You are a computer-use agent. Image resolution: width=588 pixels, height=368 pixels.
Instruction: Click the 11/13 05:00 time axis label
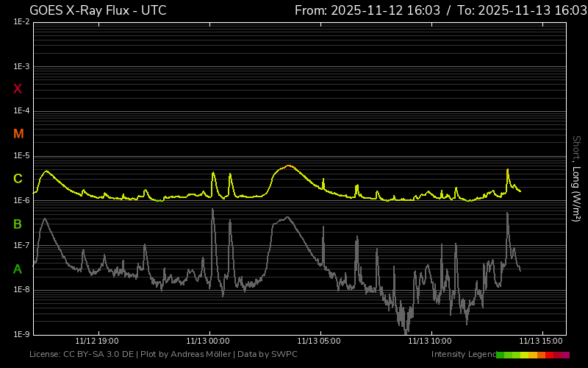coord(319,342)
